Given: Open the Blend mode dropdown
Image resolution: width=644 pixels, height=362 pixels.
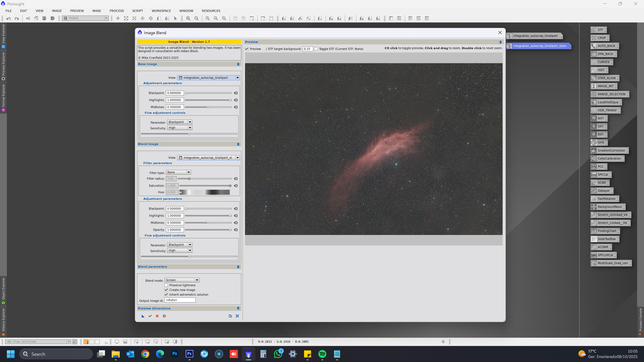Looking at the screenshot, I should pyautogui.click(x=182, y=280).
